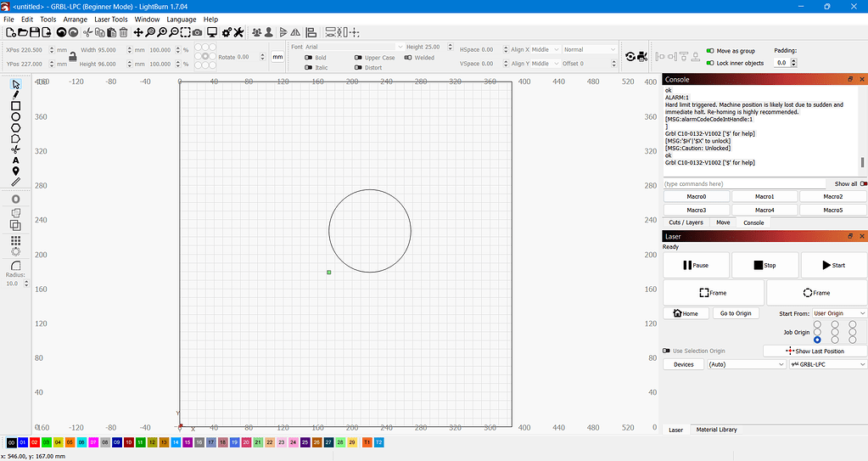Open the Start From dropdown
Viewport: 868px width, 461px height.
(838, 313)
